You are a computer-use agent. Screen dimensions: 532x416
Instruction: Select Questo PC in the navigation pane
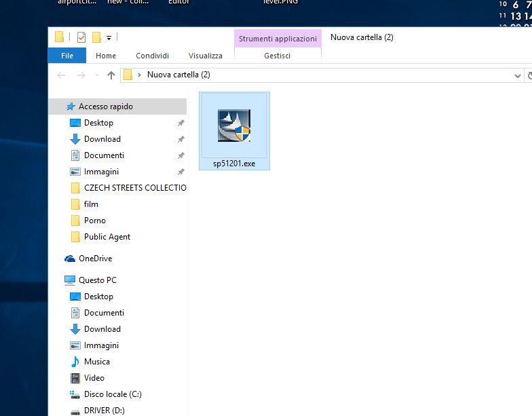(98, 280)
